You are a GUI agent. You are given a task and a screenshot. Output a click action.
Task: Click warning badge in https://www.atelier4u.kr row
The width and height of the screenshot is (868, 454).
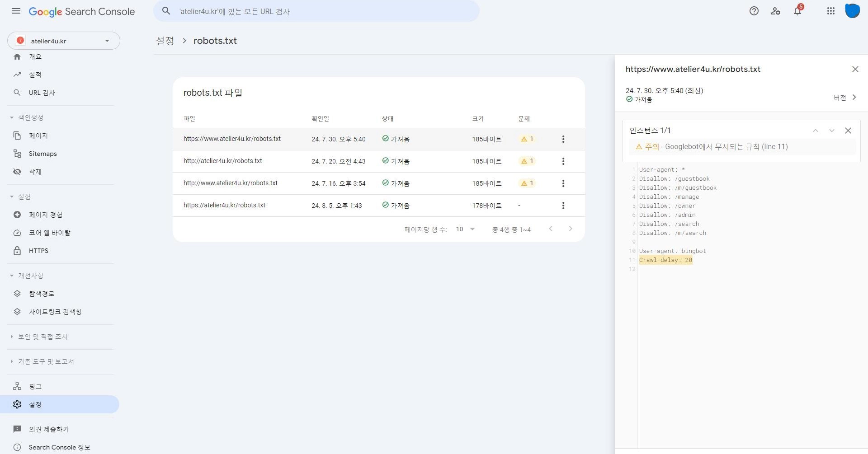(x=527, y=139)
